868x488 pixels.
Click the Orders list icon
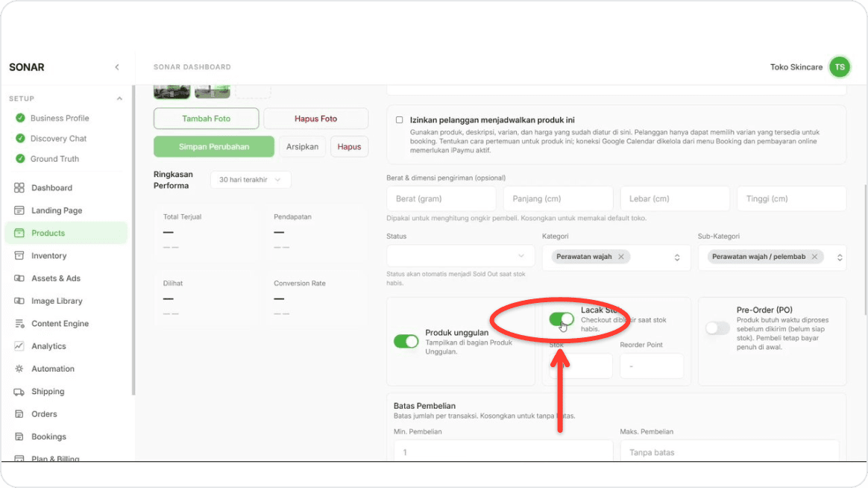[19, 414]
